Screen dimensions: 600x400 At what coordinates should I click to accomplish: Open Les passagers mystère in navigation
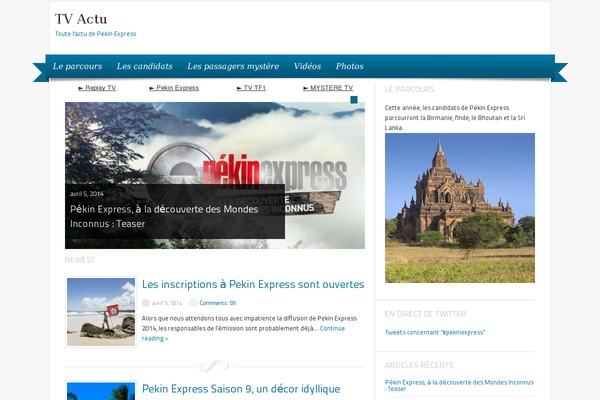233,66
